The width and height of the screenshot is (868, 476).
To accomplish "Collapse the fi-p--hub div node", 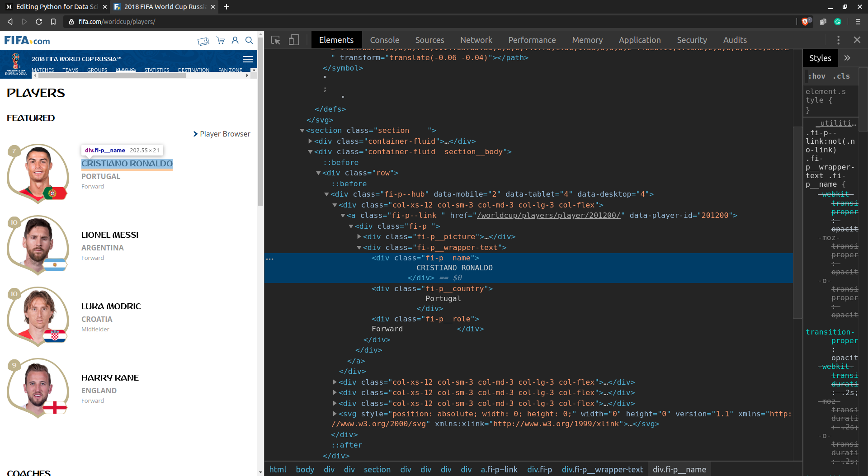I will [x=326, y=194].
